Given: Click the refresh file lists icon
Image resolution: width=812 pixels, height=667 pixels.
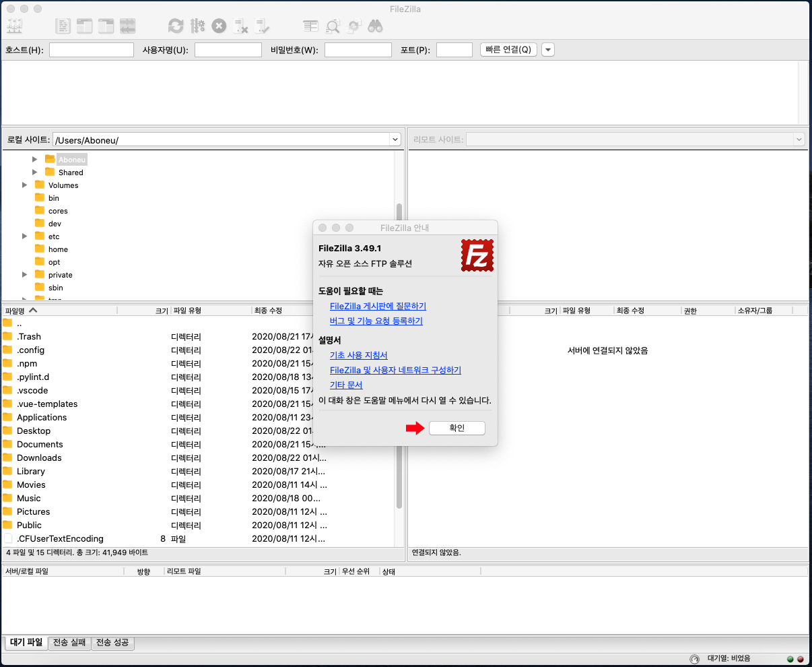Looking at the screenshot, I should tap(176, 26).
